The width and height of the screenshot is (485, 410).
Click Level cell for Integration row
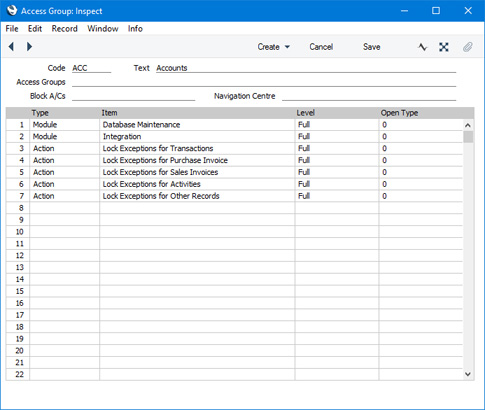point(337,137)
